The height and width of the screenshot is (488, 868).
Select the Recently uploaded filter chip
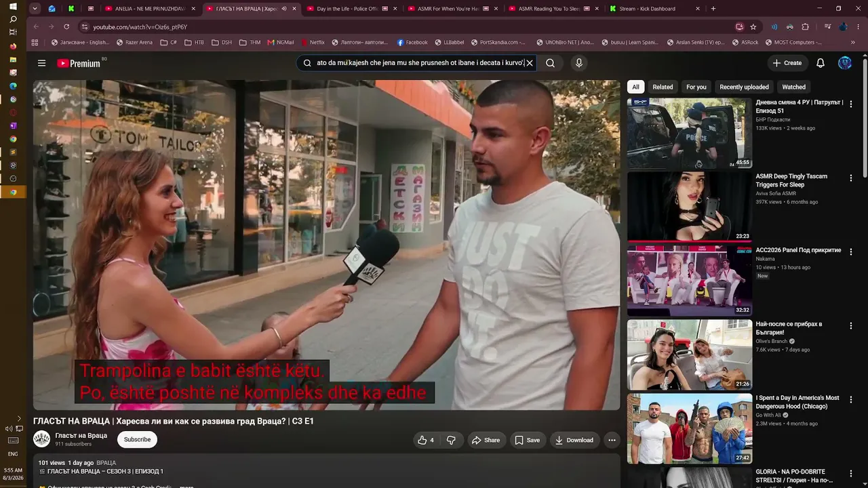click(744, 87)
